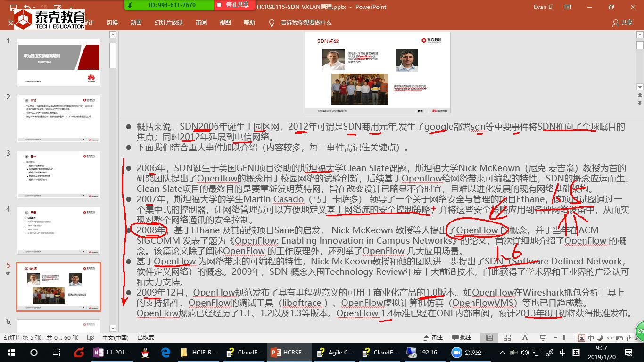Click the Redo icon in quick access toolbar
Viewport: 644px width, 362px height.
pos(43,7)
